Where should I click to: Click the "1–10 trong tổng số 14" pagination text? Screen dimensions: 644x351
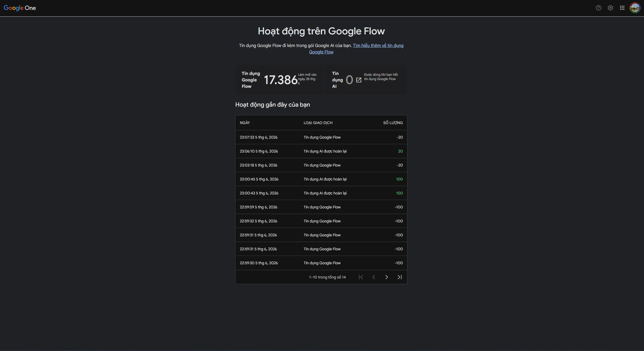click(x=327, y=277)
